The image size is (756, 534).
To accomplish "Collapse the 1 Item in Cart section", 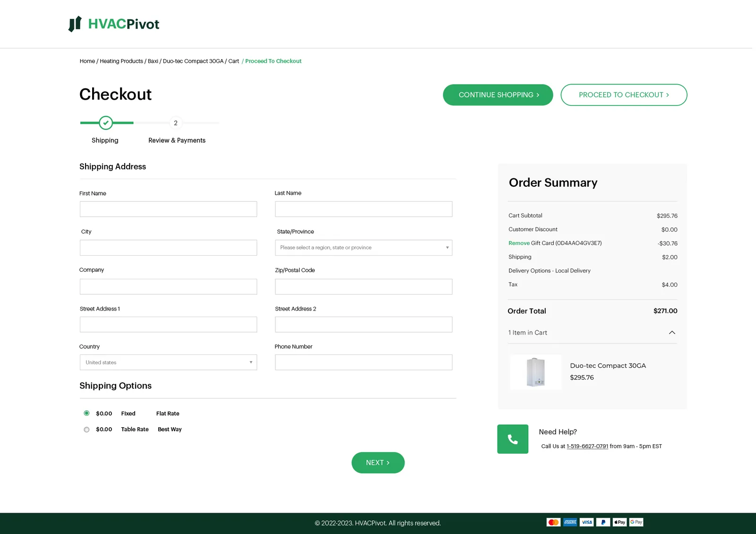I will (x=672, y=333).
